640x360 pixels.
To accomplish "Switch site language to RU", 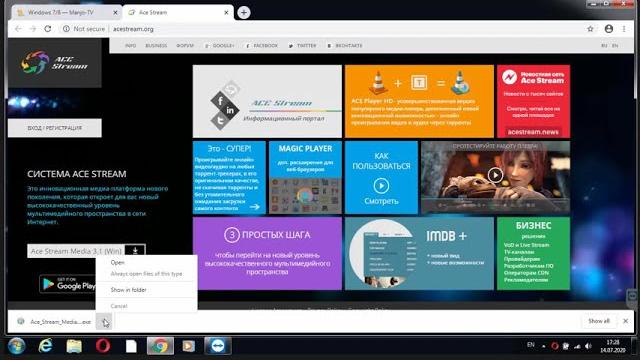I will point(604,46).
